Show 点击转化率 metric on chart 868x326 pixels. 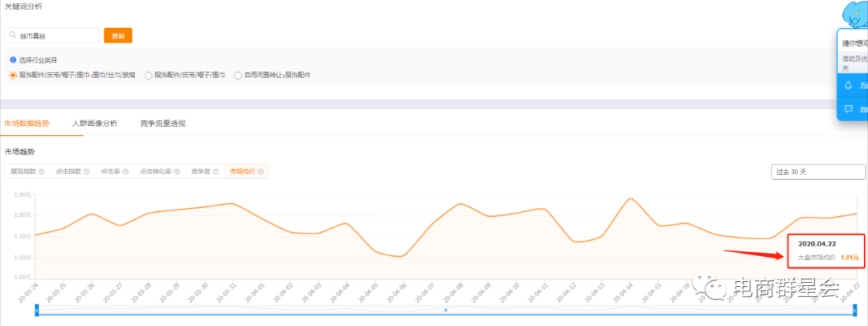156,172
